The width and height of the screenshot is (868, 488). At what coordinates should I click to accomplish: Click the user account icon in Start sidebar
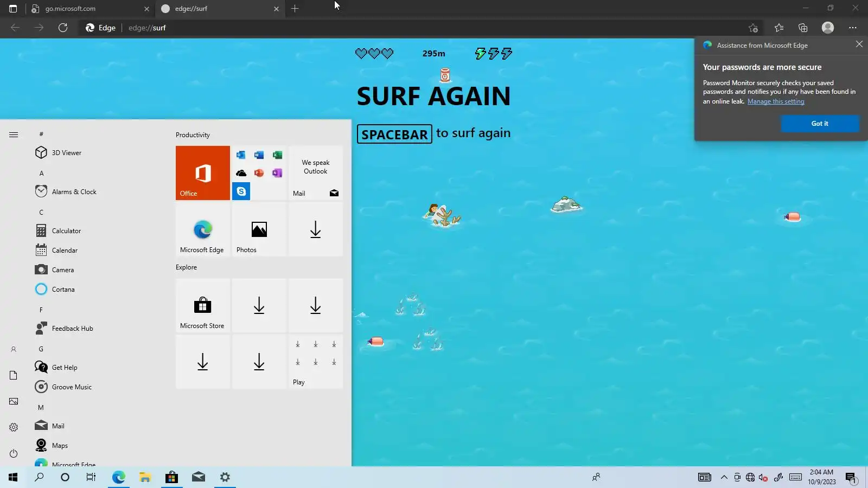14,349
